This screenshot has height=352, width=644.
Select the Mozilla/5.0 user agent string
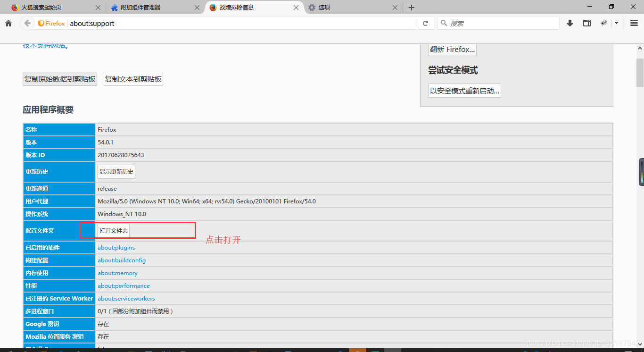click(x=206, y=201)
